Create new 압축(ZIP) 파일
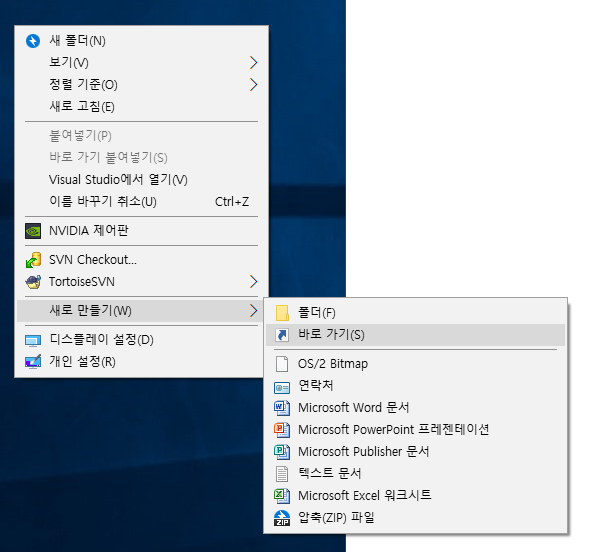Viewport: 594px width, 552px height. point(415,518)
